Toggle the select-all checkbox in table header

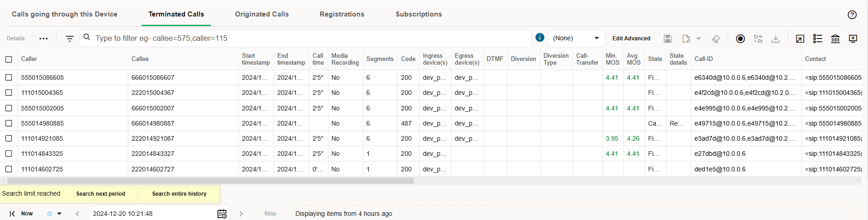[x=9, y=59]
